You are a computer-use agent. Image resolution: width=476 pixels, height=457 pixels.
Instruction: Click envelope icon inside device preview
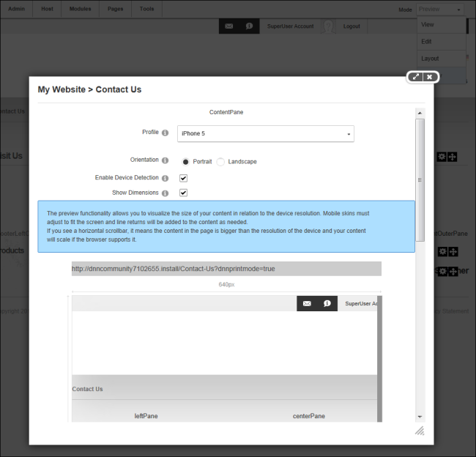pos(307,303)
